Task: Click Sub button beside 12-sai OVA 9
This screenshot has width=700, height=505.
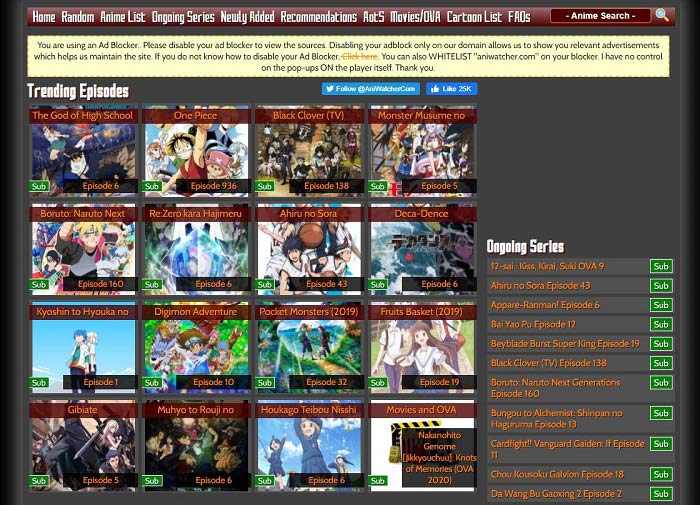Action: tap(661, 267)
